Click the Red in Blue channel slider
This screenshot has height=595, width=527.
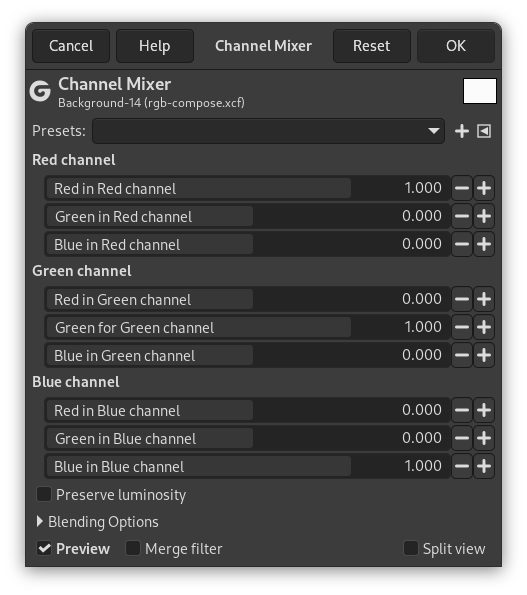click(247, 410)
